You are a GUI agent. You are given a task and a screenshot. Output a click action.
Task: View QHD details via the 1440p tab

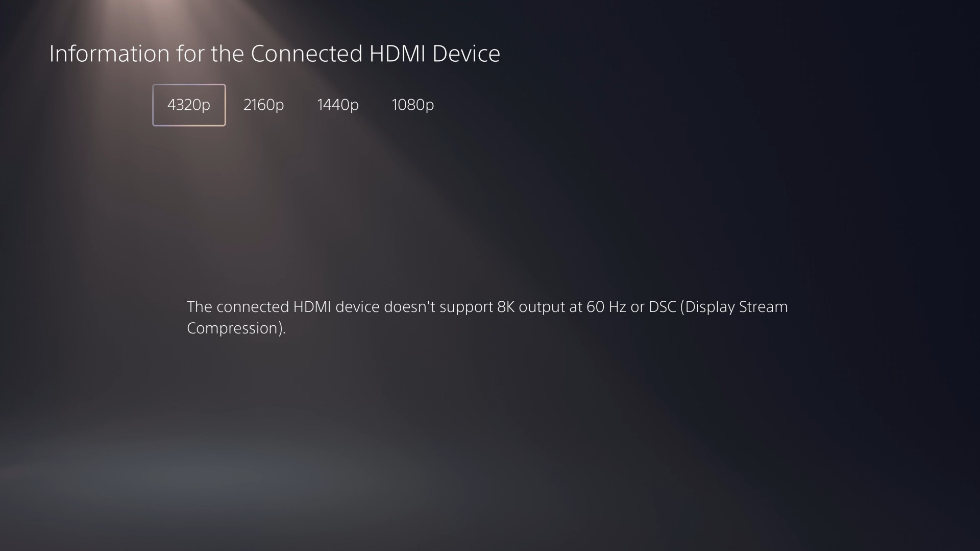pos(338,105)
